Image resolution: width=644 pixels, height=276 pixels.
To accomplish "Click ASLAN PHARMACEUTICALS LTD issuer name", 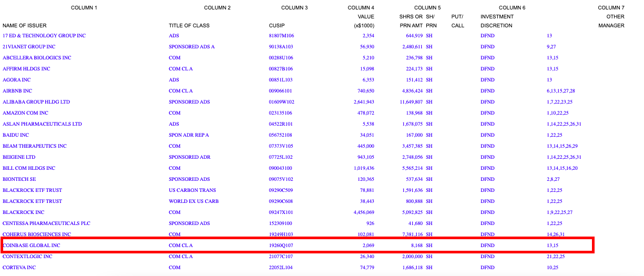I will [x=42, y=124].
